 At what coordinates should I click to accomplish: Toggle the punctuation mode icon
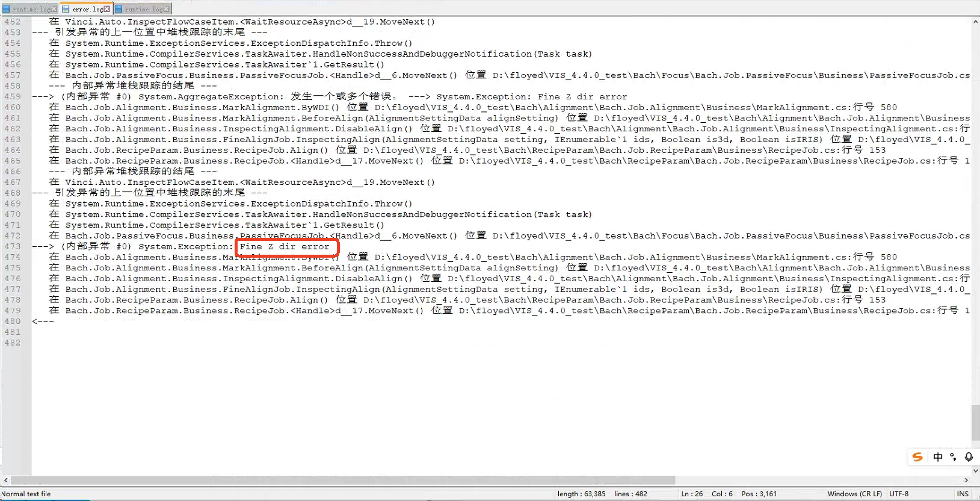953,457
